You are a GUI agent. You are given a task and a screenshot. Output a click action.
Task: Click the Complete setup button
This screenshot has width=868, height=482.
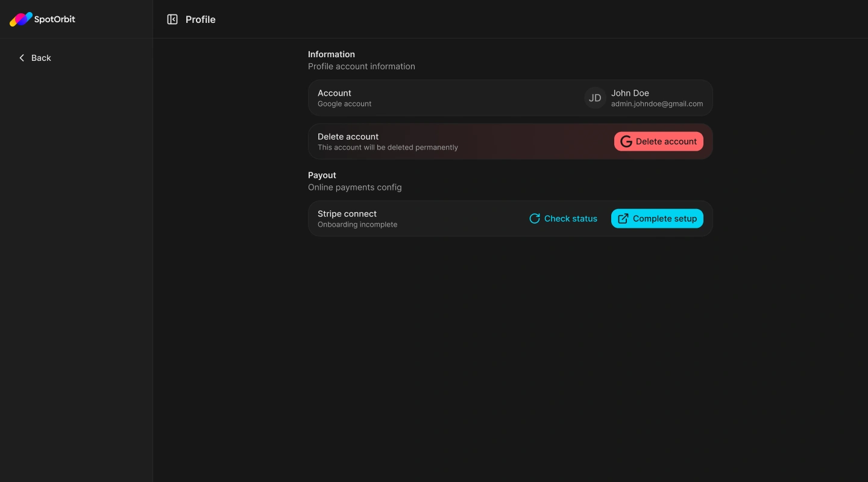tap(657, 219)
